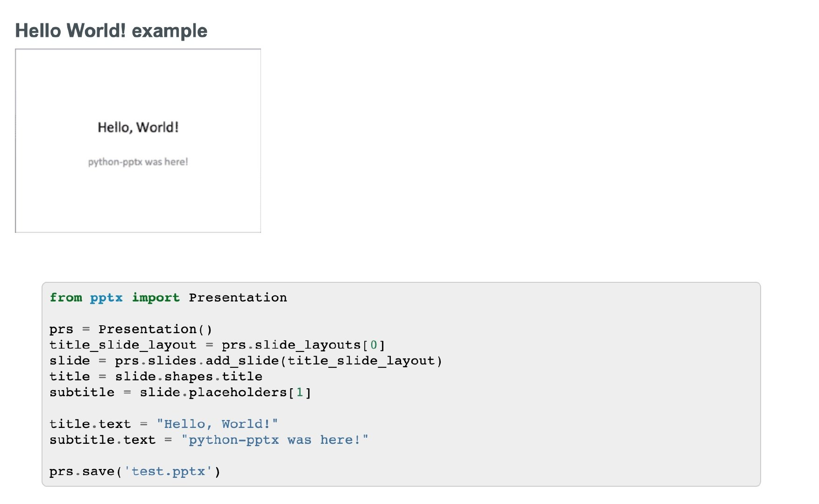Click 'python-pptx was here!' subtitle in slide image

138,162
